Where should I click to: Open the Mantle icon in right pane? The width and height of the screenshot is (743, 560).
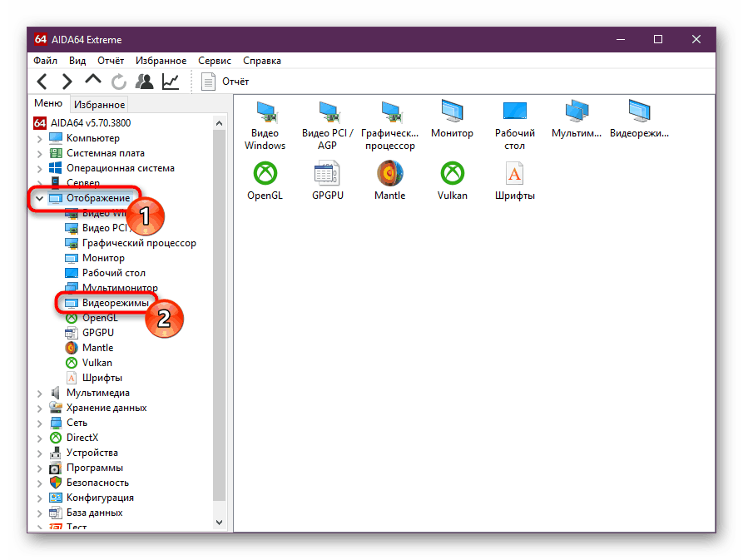pos(390,181)
